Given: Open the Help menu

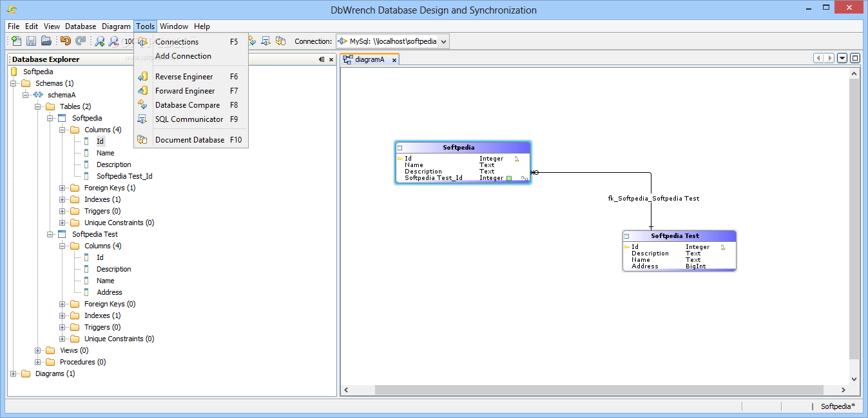Looking at the screenshot, I should pyautogui.click(x=202, y=26).
